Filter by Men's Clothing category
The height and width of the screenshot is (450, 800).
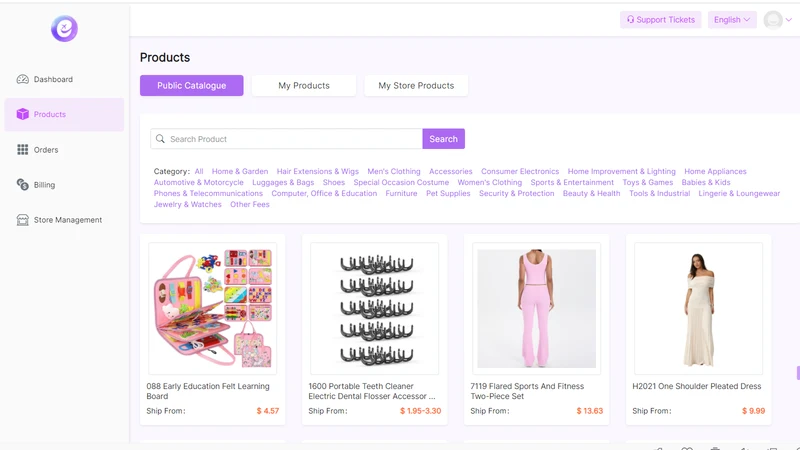coord(394,171)
